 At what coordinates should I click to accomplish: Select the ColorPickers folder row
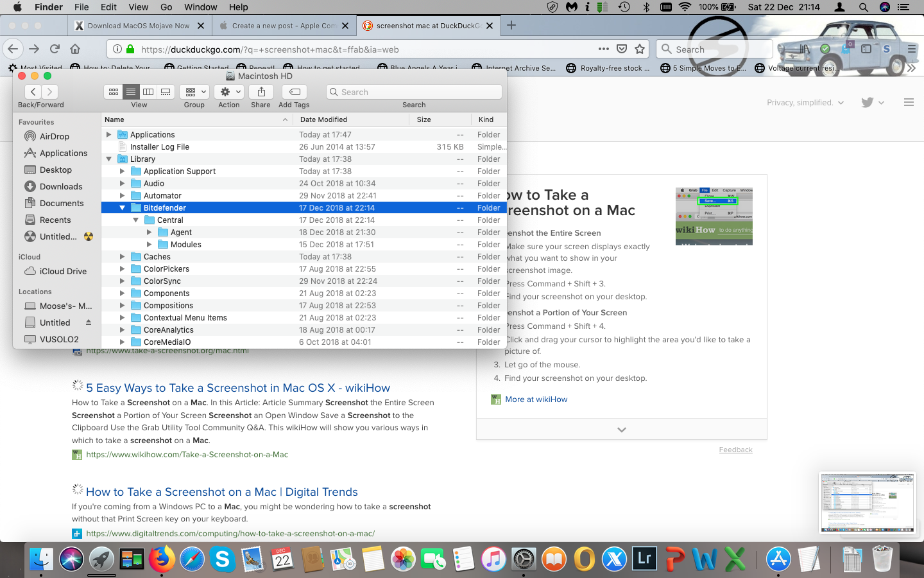pyautogui.click(x=304, y=268)
